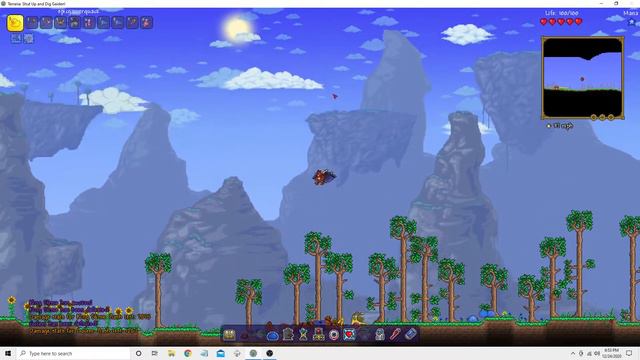Viewport: 640px width, 360px height.
Task: Select the second hotbar slot item
Action: [32, 22]
